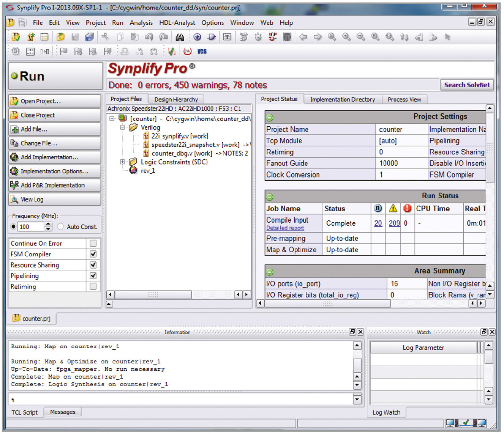Click the Back arrow toolbar icon
Image resolution: width=504 pixels, height=434 pixels.
tap(303, 37)
